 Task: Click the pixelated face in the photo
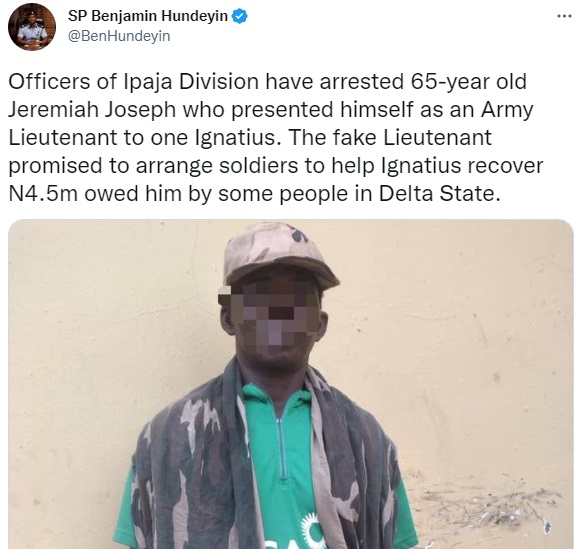(273, 316)
